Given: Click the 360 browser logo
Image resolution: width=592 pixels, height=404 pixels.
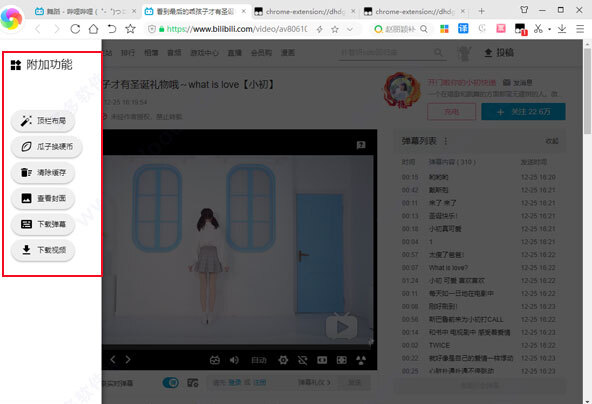Looking at the screenshot, I should [11, 18].
